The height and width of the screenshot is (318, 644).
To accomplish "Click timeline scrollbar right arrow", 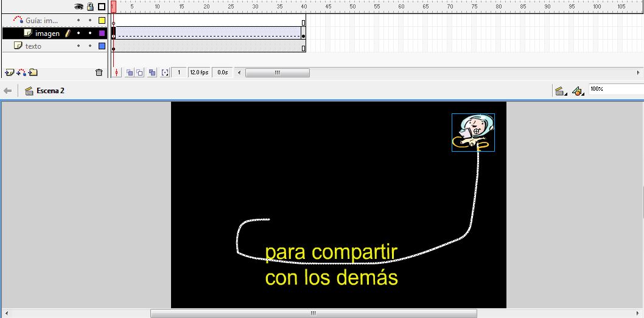I will pyautogui.click(x=639, y=72).
